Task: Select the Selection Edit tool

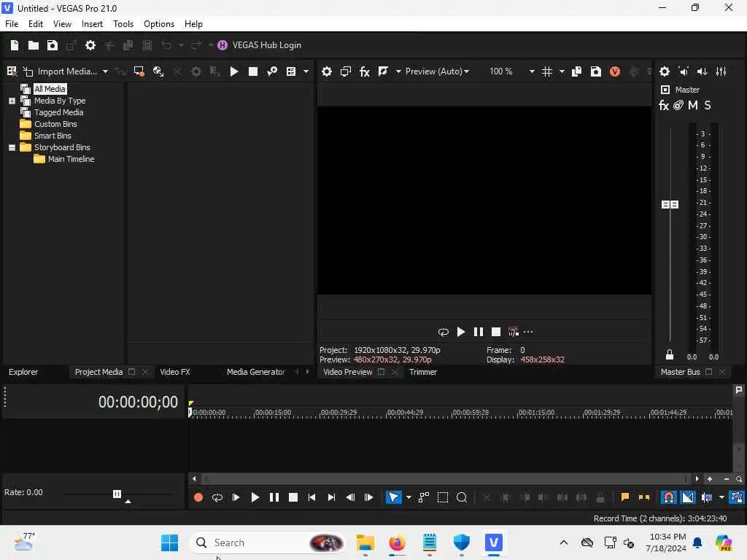Action: (443, 497)
